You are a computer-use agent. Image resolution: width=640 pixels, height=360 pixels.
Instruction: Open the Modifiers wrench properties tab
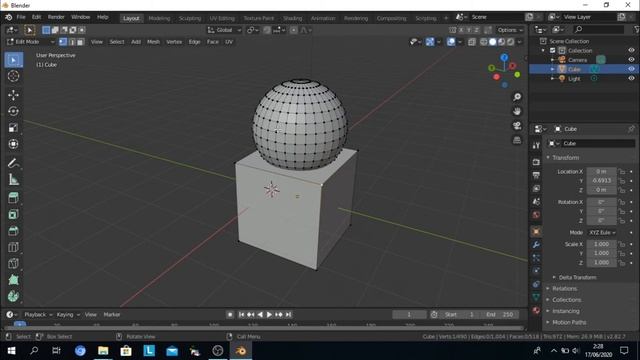pyautogui.click(x=536, y=245)
